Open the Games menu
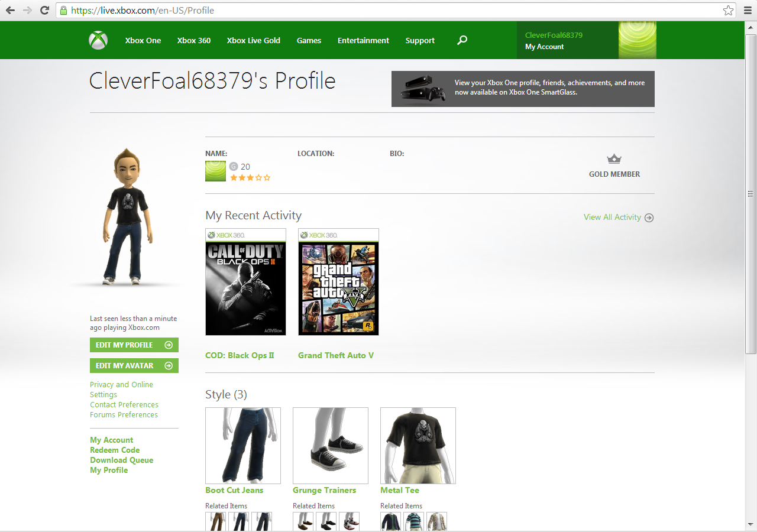757x532 pixels. pos(309,40)
